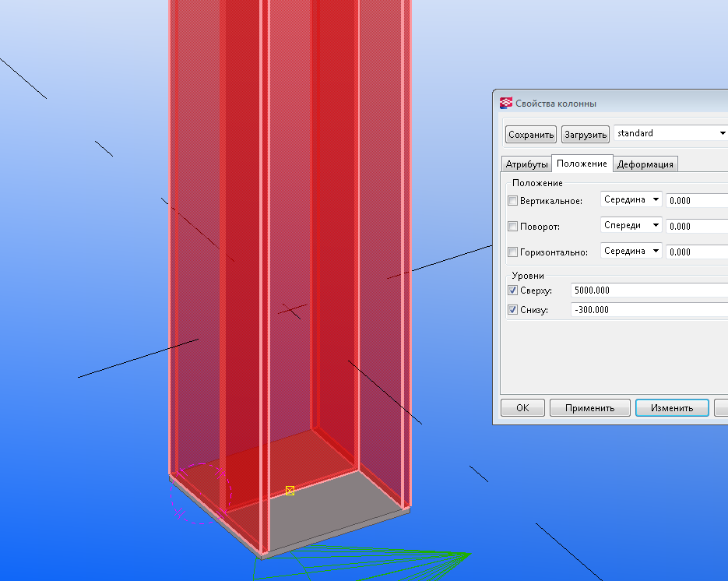Enable the Вертикальное checkbox

[512, 201]
